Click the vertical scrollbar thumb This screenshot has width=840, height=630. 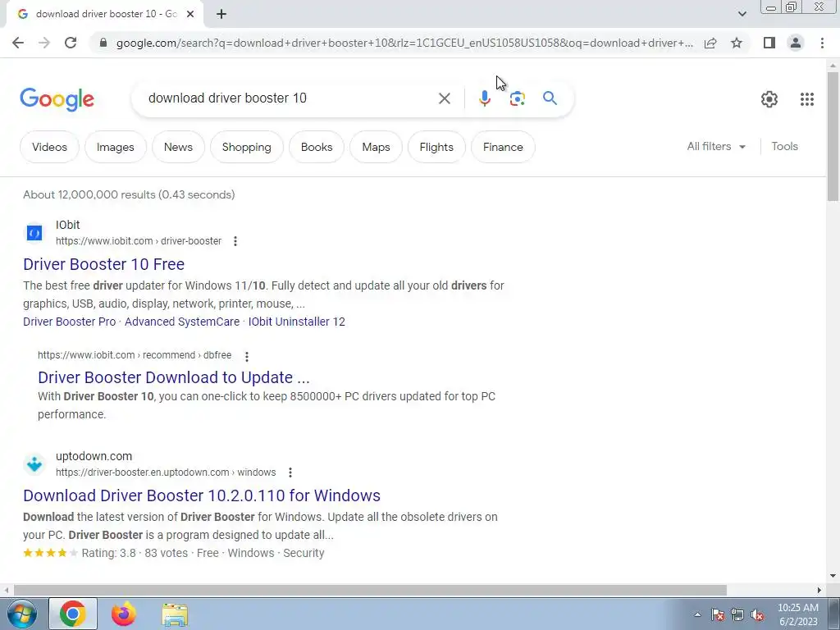coord(833,136)
